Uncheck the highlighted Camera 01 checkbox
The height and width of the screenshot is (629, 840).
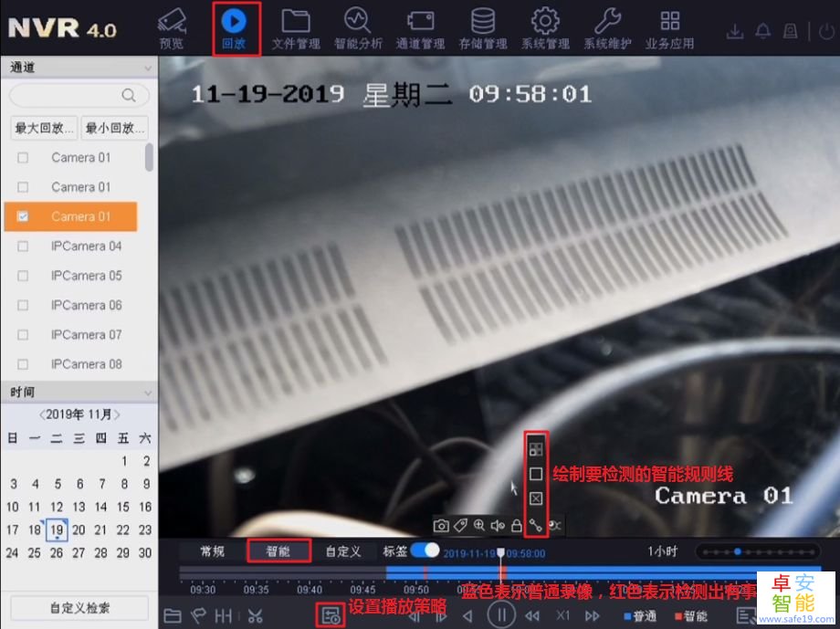(x=23, y=216)
